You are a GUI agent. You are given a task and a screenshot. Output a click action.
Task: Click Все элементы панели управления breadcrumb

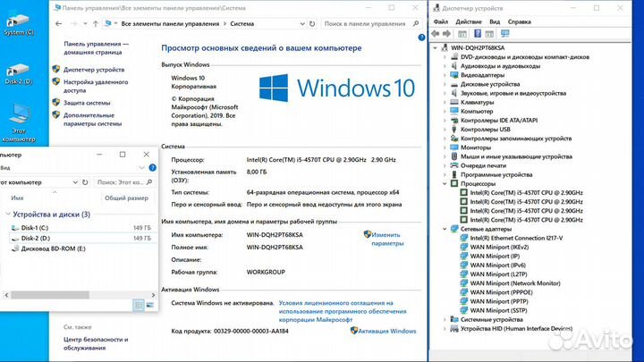(x=170, y=24)
